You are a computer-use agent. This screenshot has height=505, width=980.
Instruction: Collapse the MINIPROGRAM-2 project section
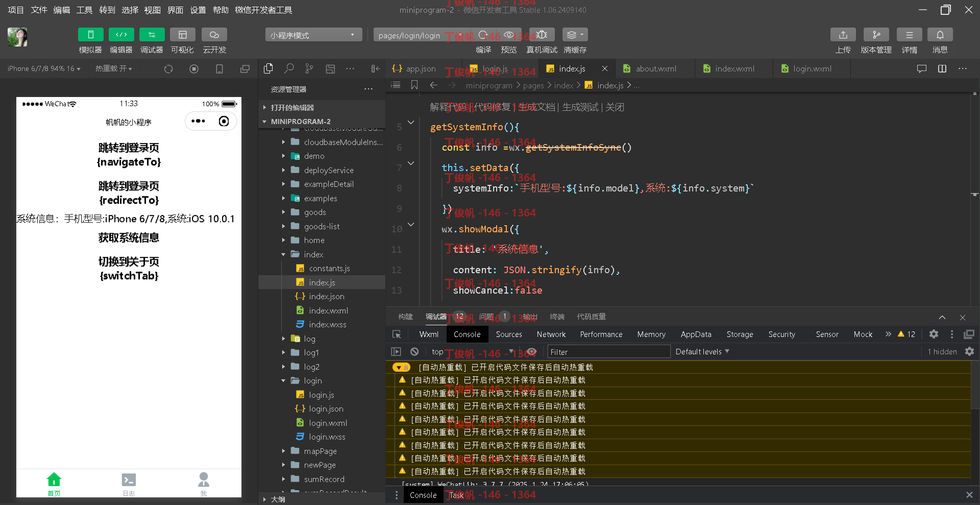pos(322,122)
